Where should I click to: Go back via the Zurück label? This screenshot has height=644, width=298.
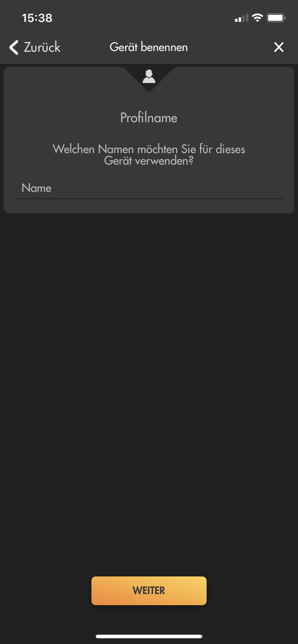pos(42,47)
